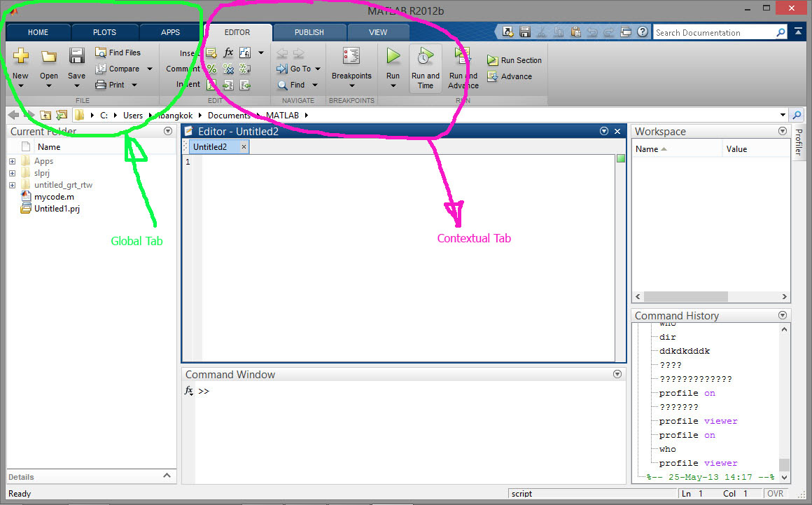812x505 pixels.
Task: Click the Compare button
Action: (x=118, y=69)
